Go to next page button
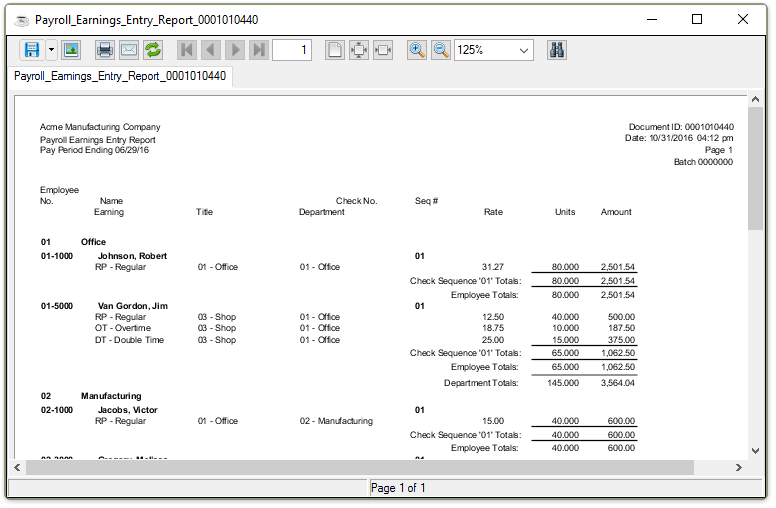 [235, 50]
